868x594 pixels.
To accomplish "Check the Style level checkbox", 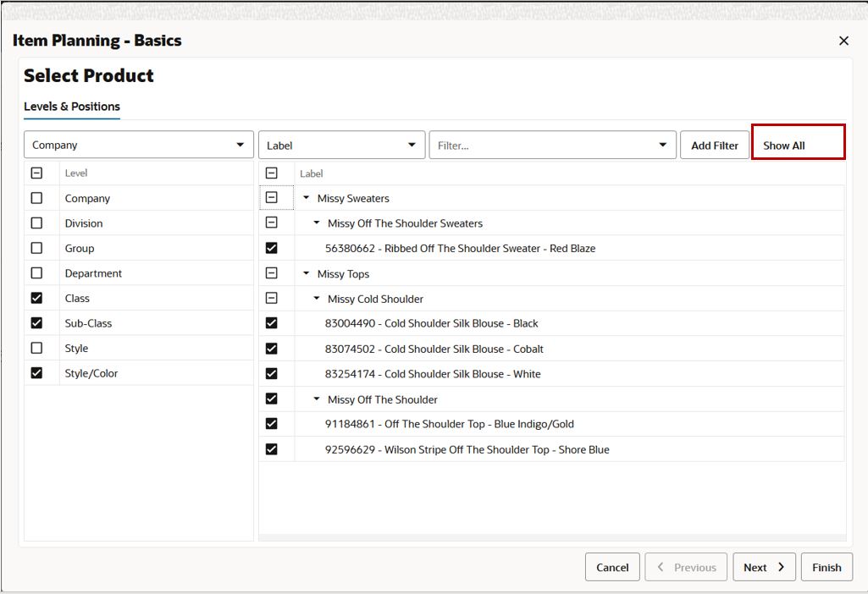I will pos(36,348).
